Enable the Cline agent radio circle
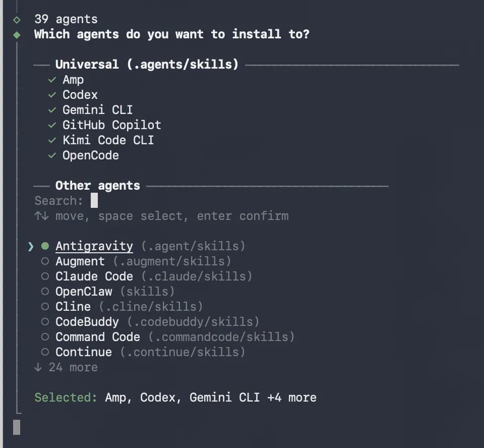The width and height of the screenshot is (484, 448). [x=45, y=307]
